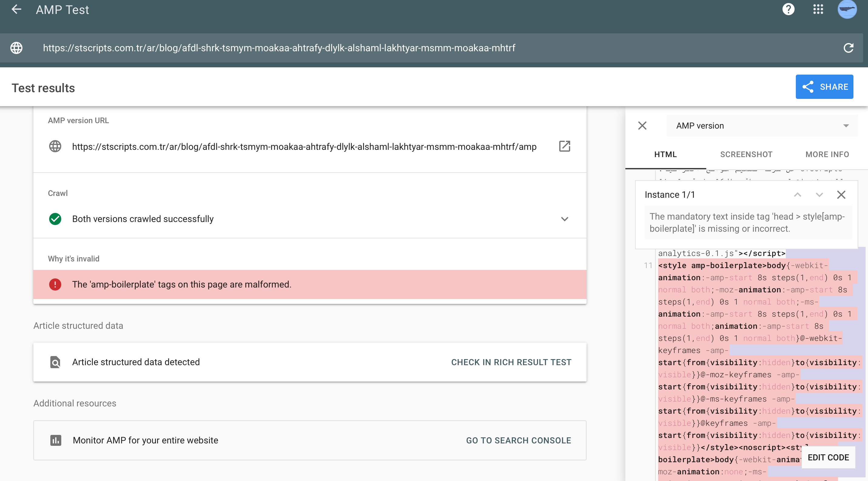Switch to the HTML tab

pyautogui.click(x=665, y=155)
